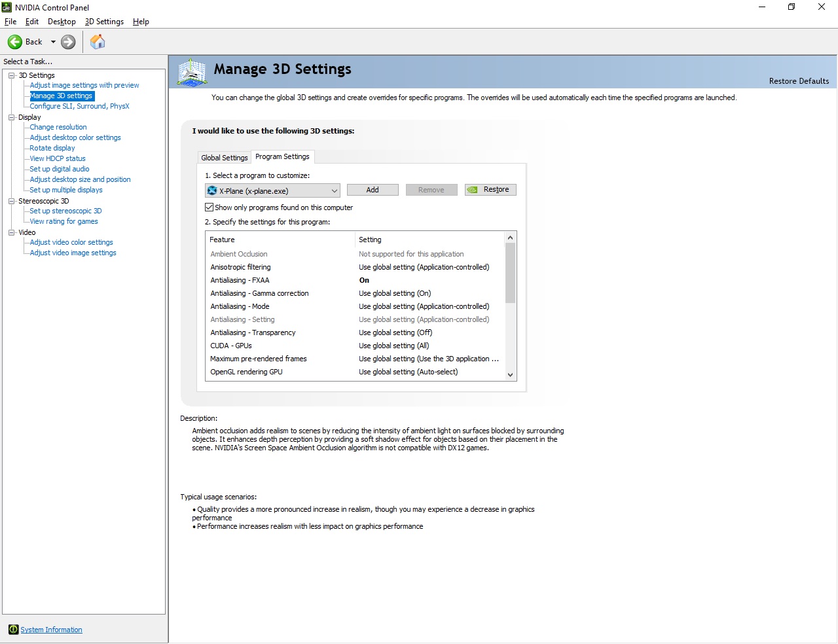Select Maximum pre-rendered frames row
Viewport: 838px width, 644px height.
pyautogui.click(x=355, y=359)
